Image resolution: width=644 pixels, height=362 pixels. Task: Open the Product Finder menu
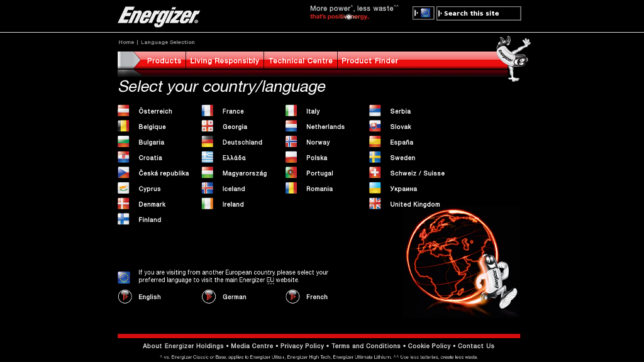coord(370,61)
